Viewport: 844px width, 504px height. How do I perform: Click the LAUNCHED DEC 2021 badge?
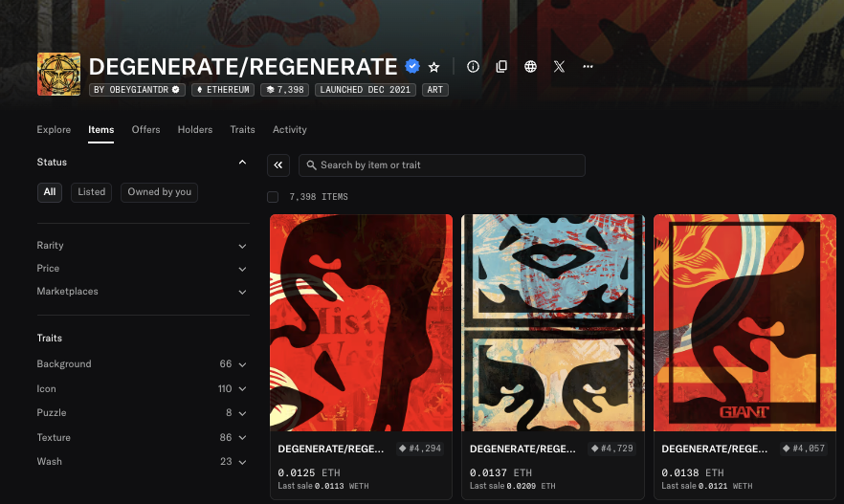click(x=365, y=90)
